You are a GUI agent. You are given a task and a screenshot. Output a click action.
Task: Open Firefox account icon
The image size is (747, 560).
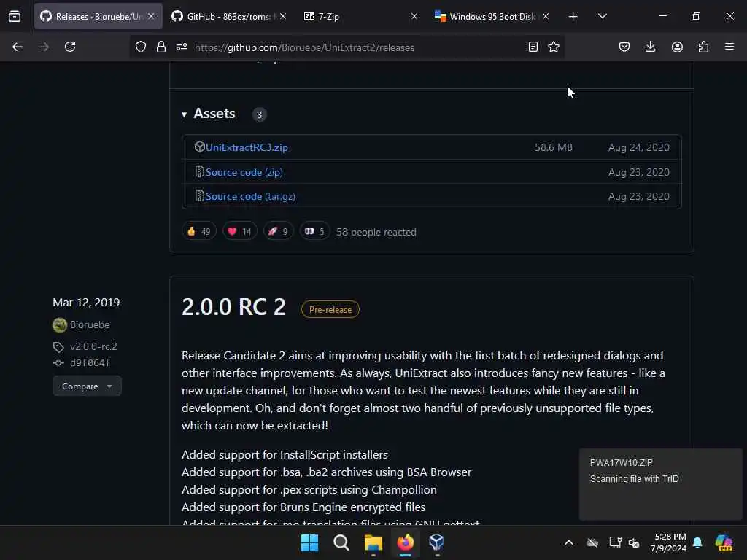pos(677,47)
